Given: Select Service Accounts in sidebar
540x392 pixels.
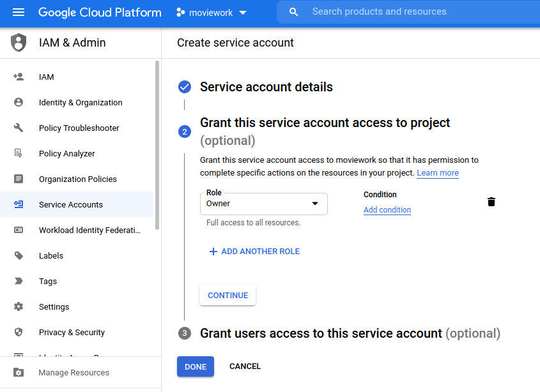Looking at the screenshot, I should pos(77,204).
